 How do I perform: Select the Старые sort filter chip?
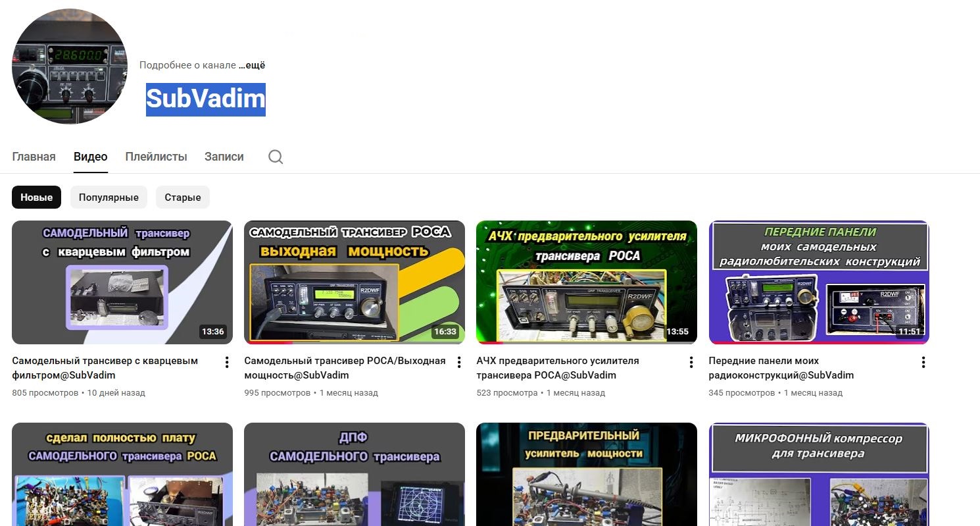tap(183, 197)
